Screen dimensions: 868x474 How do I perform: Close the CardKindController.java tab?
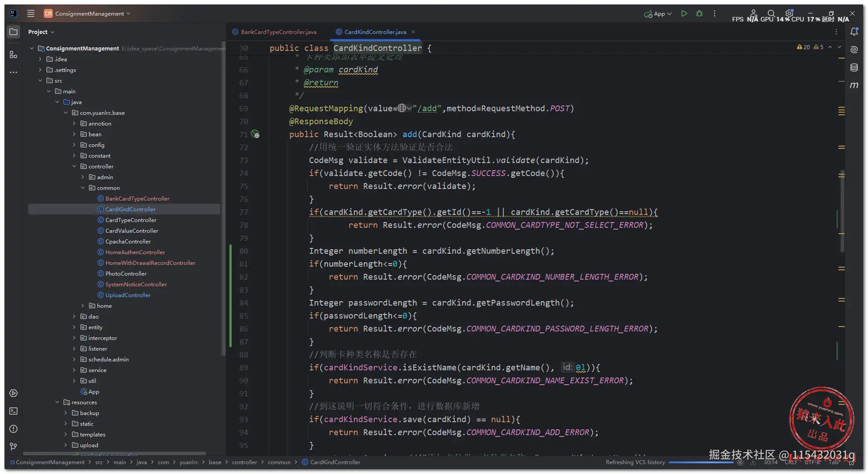click(413, 32)
